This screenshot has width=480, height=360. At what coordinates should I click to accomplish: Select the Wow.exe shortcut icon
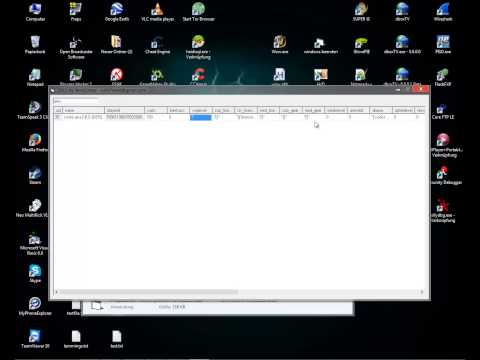click(280, 45)
